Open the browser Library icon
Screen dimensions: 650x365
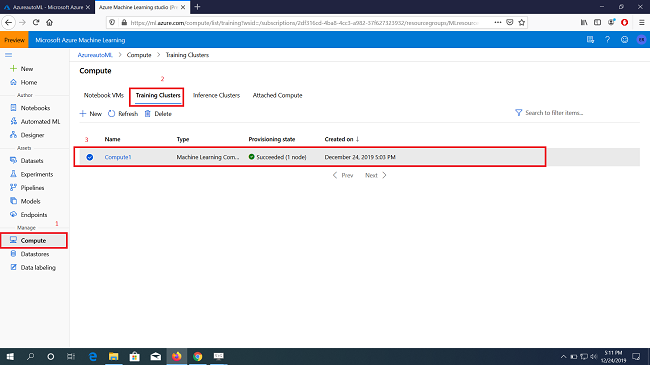coord(584,22)
